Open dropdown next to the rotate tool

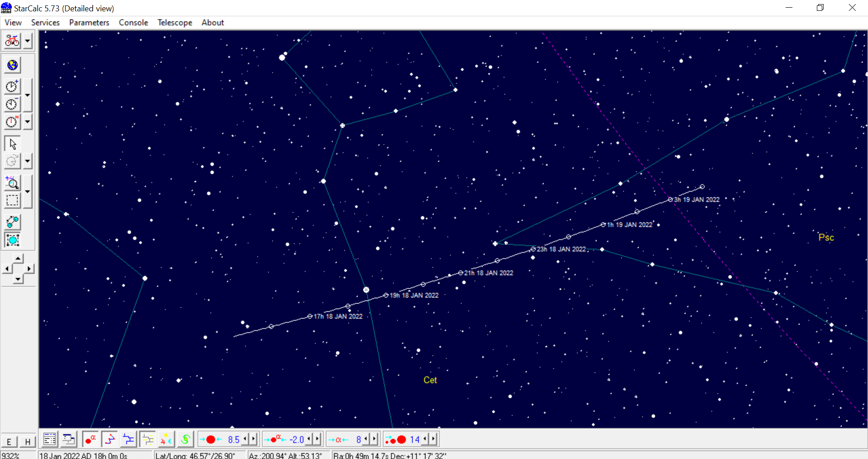click(x=28, y=161)
